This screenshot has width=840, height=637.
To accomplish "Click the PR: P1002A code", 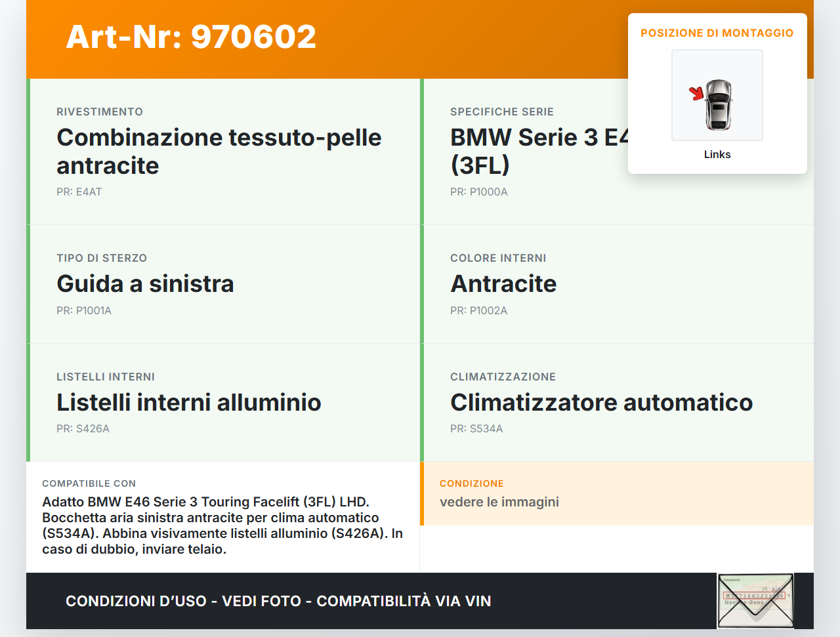I will pyautogui.click(x=478, y=311).
